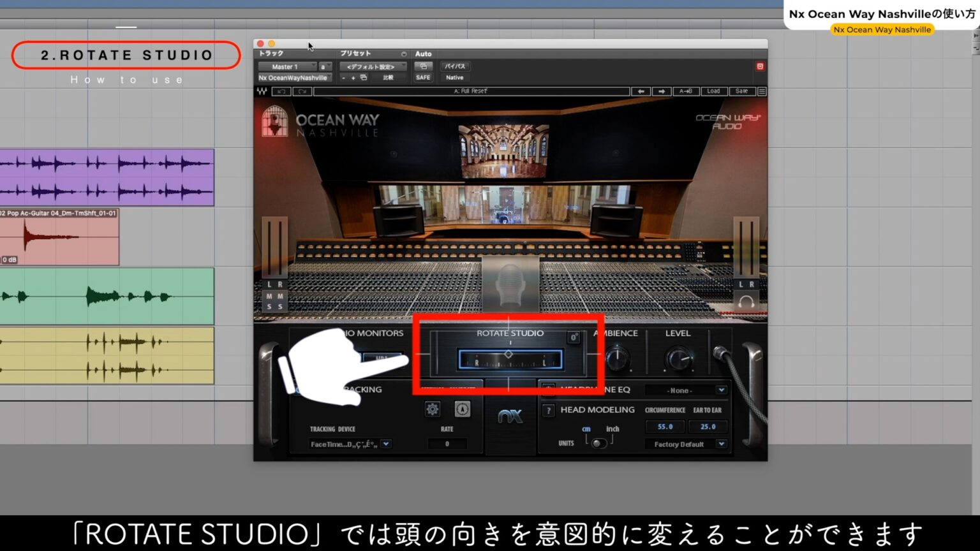Click the tracking Rate value field

pyautogui.click(x=447, y=444)
